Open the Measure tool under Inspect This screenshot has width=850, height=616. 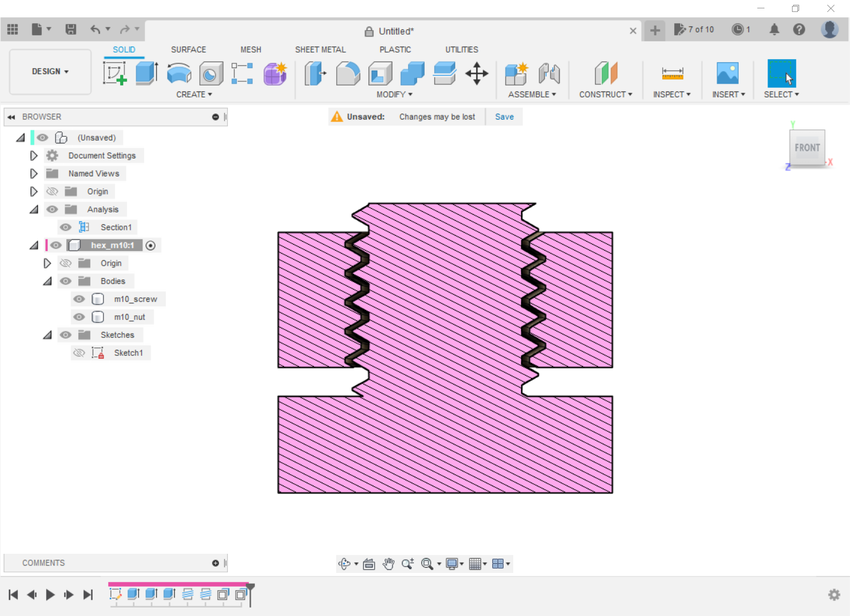pyautogui.click(x=672, y=74)
